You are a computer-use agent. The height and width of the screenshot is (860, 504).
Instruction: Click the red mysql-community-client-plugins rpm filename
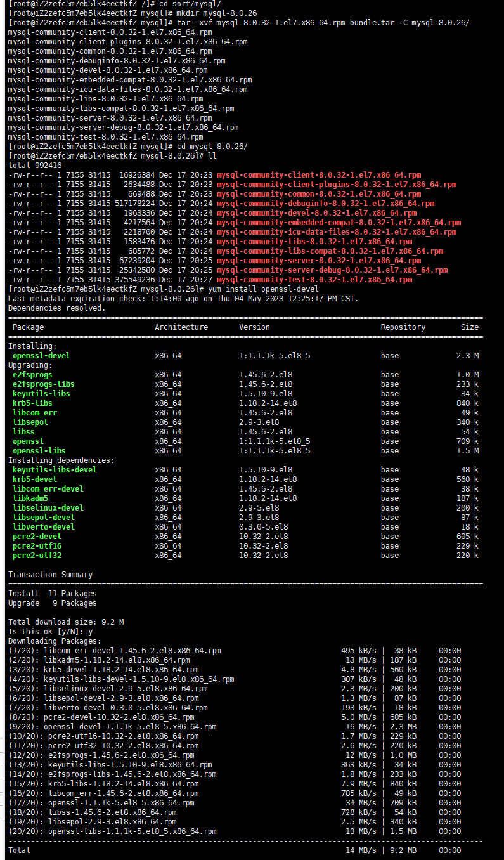point(336,185)
